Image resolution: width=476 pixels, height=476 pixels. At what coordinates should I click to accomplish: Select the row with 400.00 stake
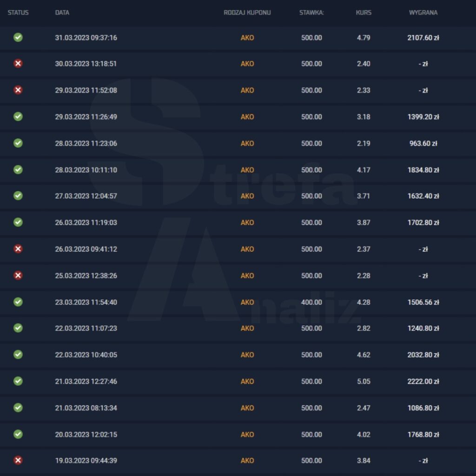coord(238,302)
